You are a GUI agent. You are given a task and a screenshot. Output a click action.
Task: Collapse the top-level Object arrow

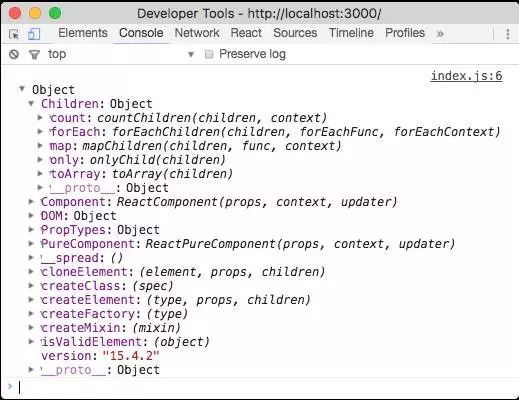pos(22,89)
